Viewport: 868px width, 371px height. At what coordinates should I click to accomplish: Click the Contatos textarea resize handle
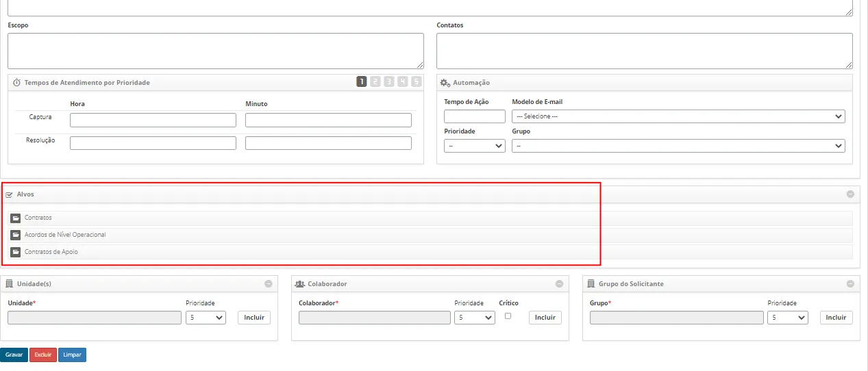click(849, 65)
